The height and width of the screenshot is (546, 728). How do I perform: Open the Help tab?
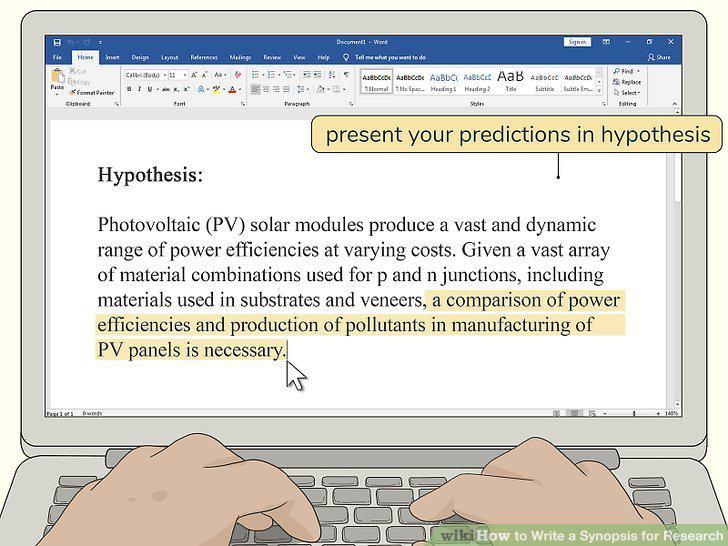(x=324, y=57)
